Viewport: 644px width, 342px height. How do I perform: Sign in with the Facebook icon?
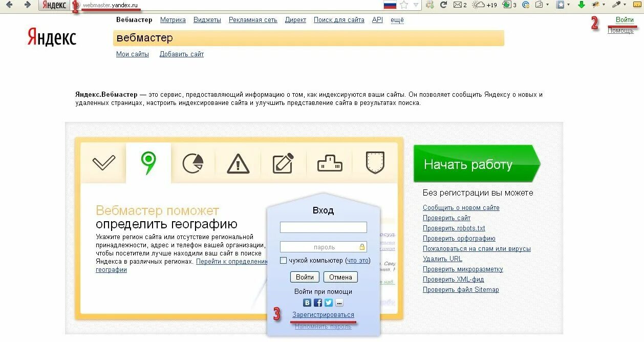click(x=318, y=303)
